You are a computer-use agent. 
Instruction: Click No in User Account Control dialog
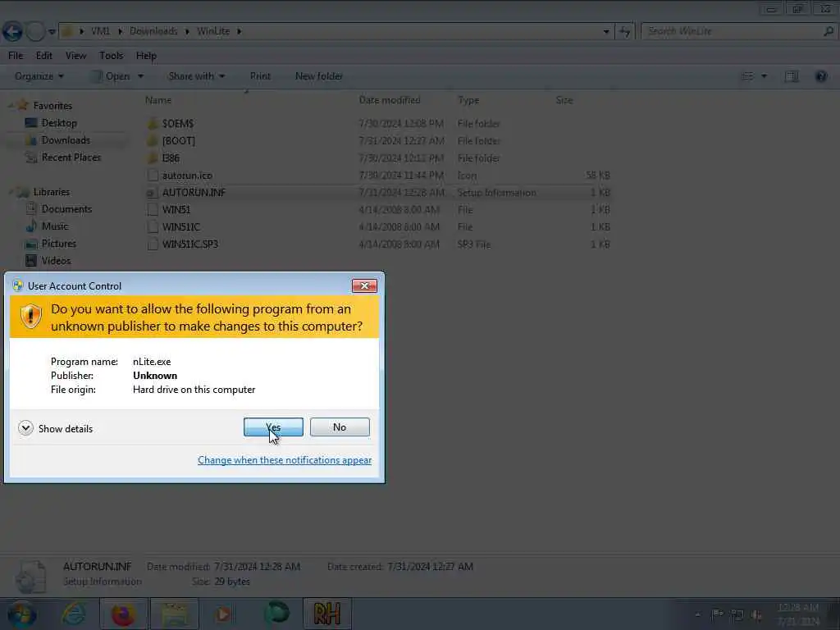340,427
